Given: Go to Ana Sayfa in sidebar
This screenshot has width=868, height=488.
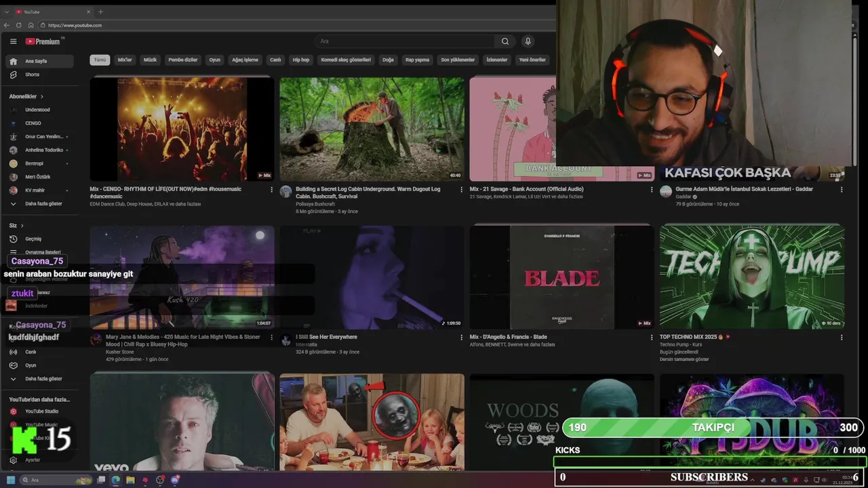Looking at the screenshot, I should click(x=40, y=61).
